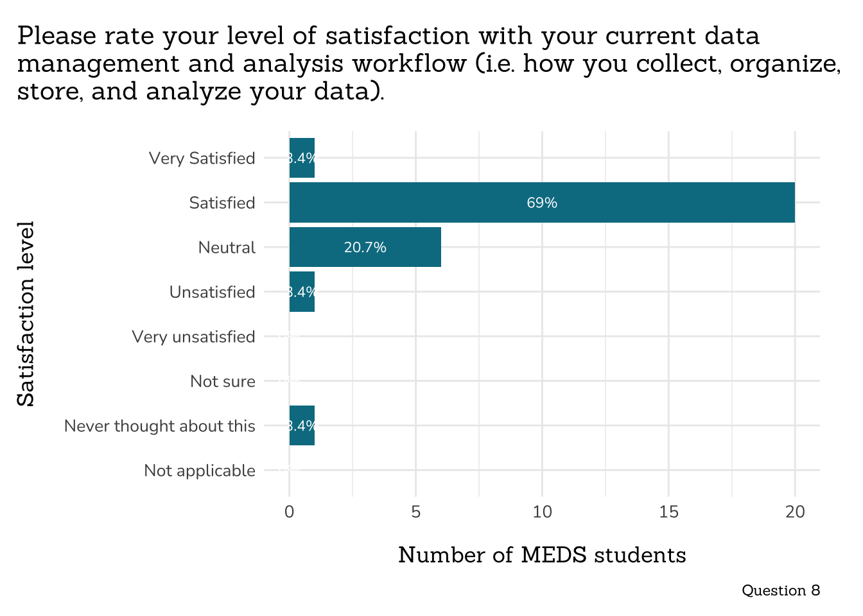863x616 pixels.
Task: Click the 'Question 8' caption
Action: click(780, 590)
